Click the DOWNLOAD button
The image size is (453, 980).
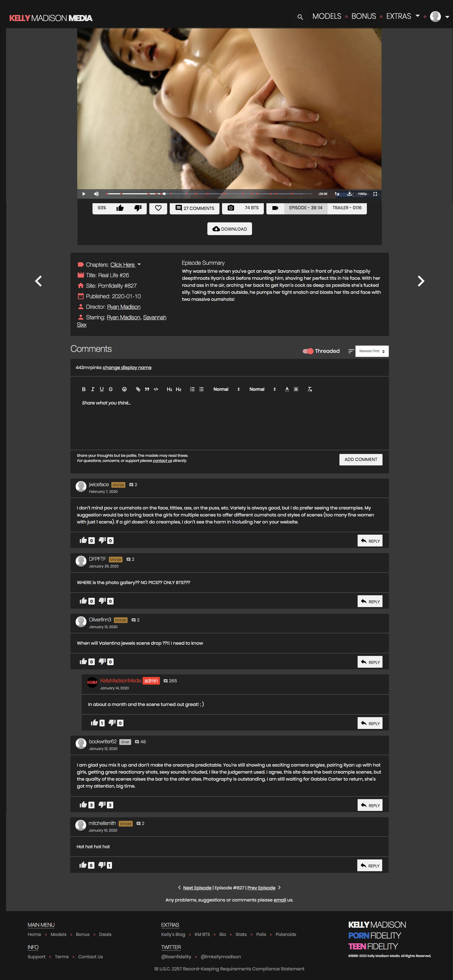pos(229,229)
